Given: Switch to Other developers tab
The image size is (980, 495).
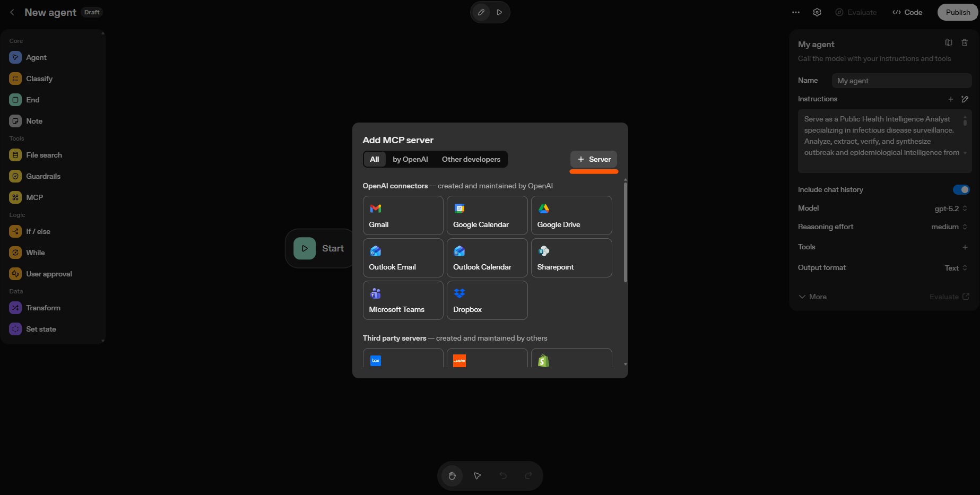Looking at the screenshot, I should point(471,159).
